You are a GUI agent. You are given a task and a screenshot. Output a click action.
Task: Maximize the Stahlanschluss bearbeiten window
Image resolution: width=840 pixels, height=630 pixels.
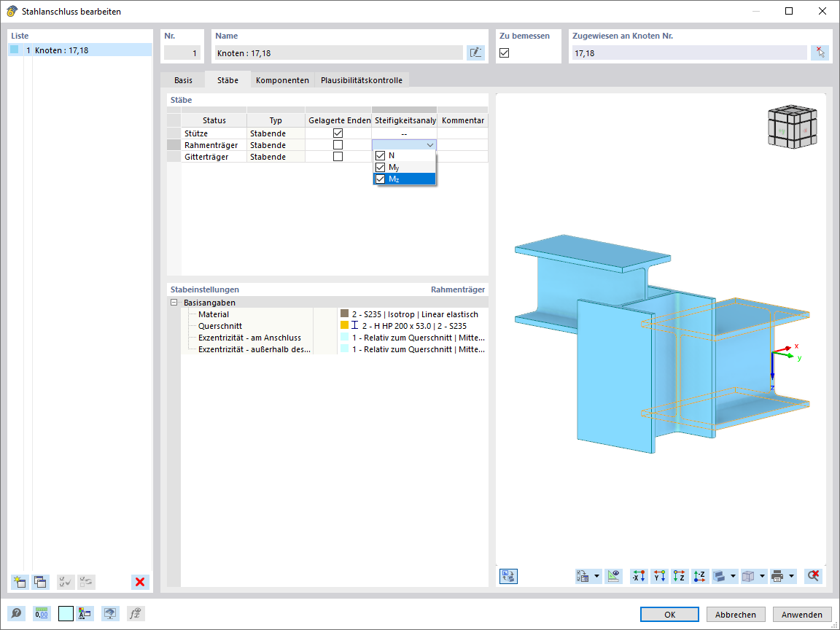coord(788,11)
